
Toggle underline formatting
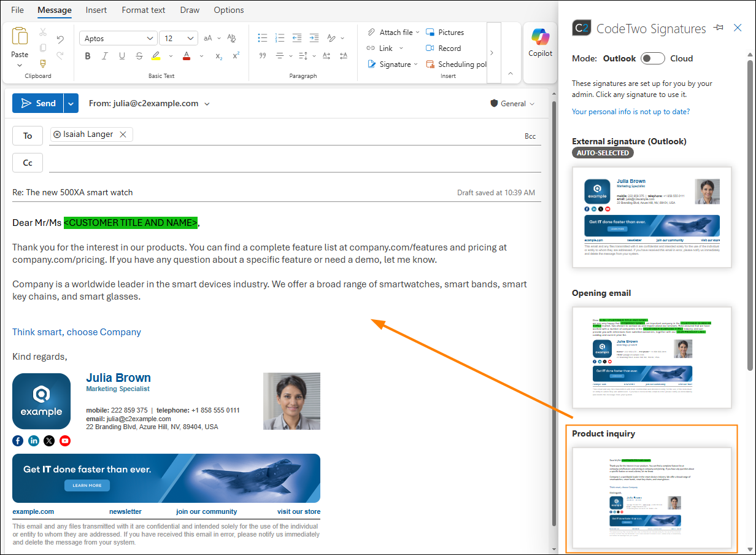[121, 56]
